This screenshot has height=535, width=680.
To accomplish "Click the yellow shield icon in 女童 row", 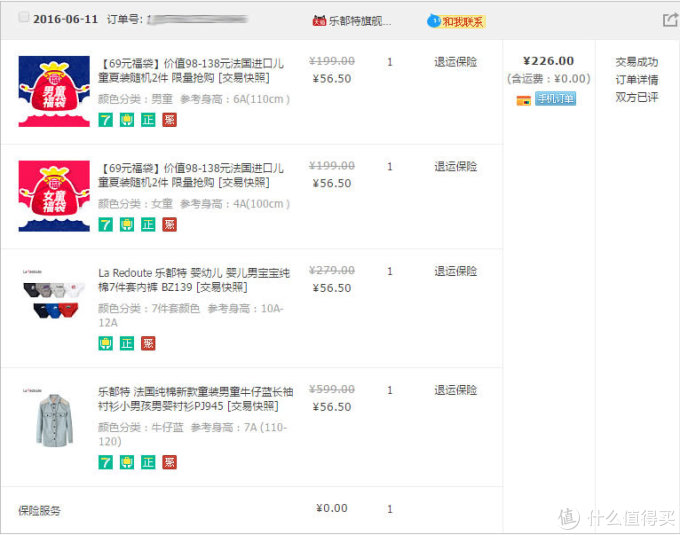I will 127,225.
